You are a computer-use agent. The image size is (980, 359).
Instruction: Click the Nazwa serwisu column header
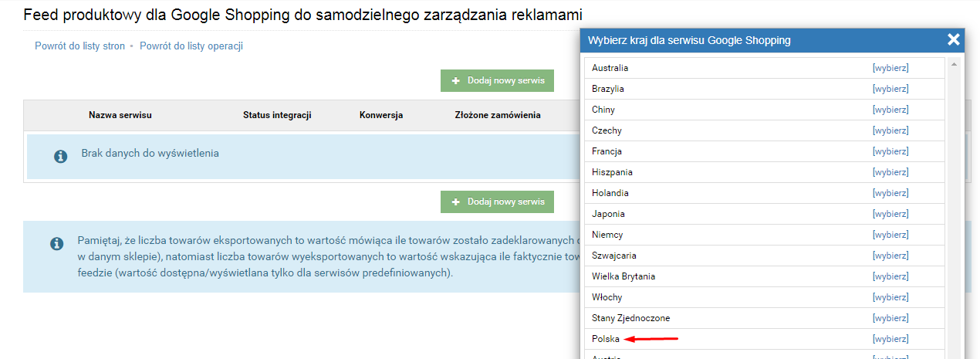pos(120,115)
